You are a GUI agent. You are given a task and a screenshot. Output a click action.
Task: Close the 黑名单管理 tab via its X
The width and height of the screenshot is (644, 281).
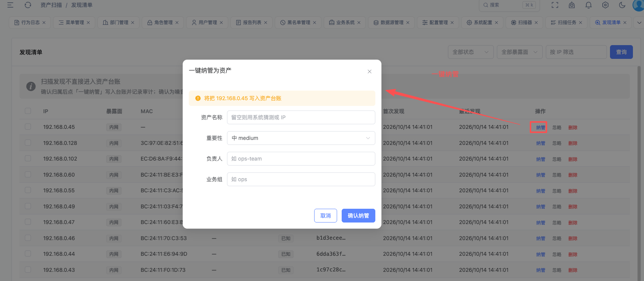point(315,23)
